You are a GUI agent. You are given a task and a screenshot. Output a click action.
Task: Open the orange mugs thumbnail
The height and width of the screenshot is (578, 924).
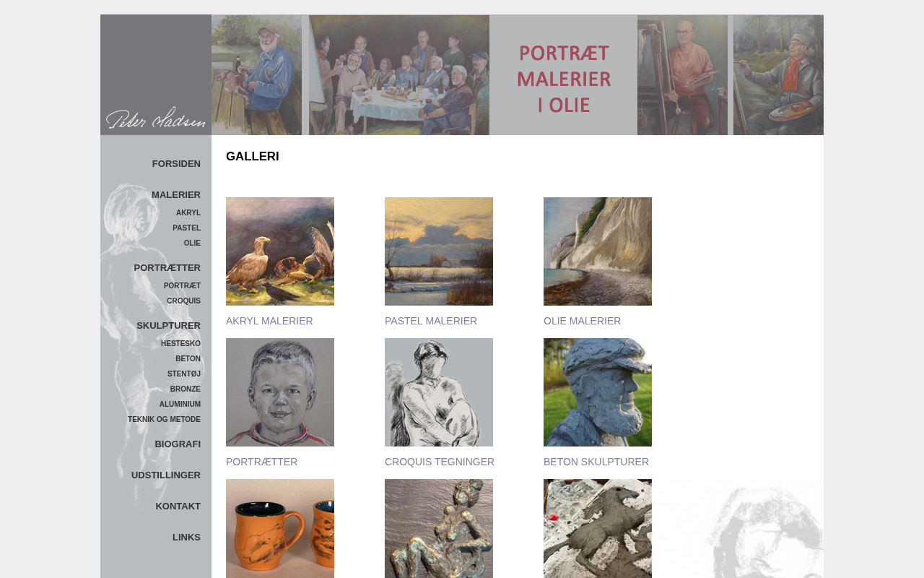(x=280, y=528)
